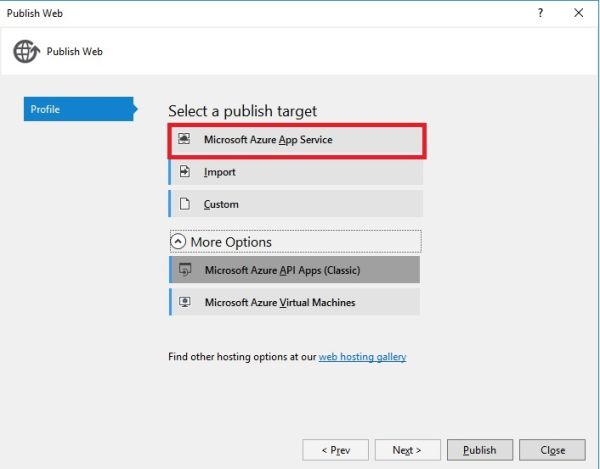
Task: Collapse the More Options chevron
Action: 178,242
